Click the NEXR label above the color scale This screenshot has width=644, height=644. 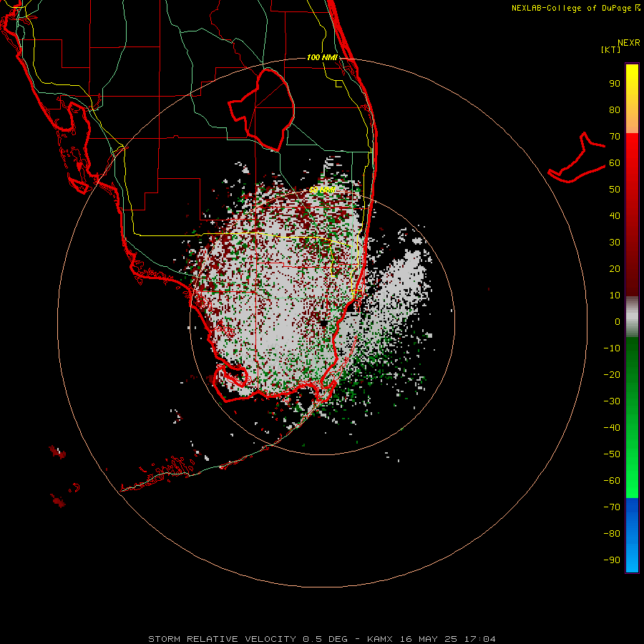628,43
